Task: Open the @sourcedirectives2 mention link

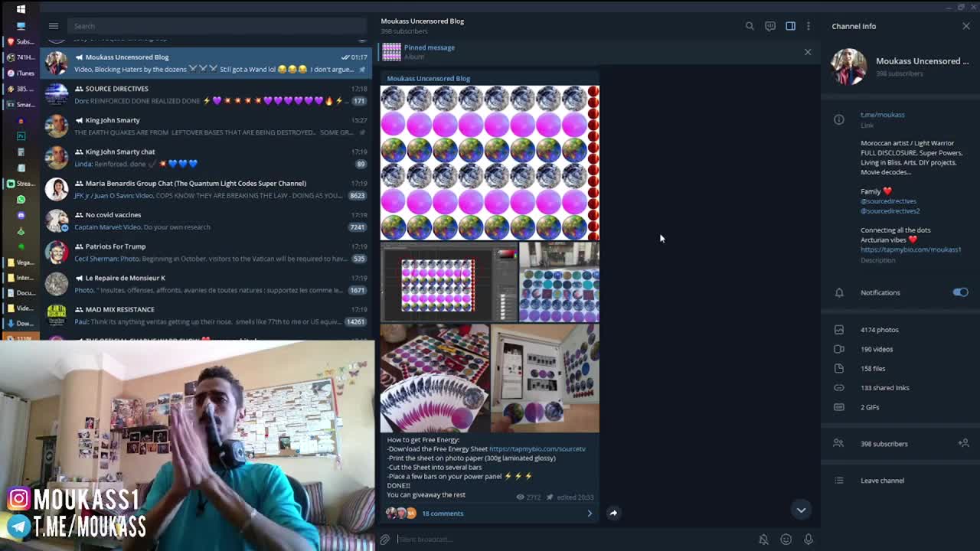Action: 890,210
